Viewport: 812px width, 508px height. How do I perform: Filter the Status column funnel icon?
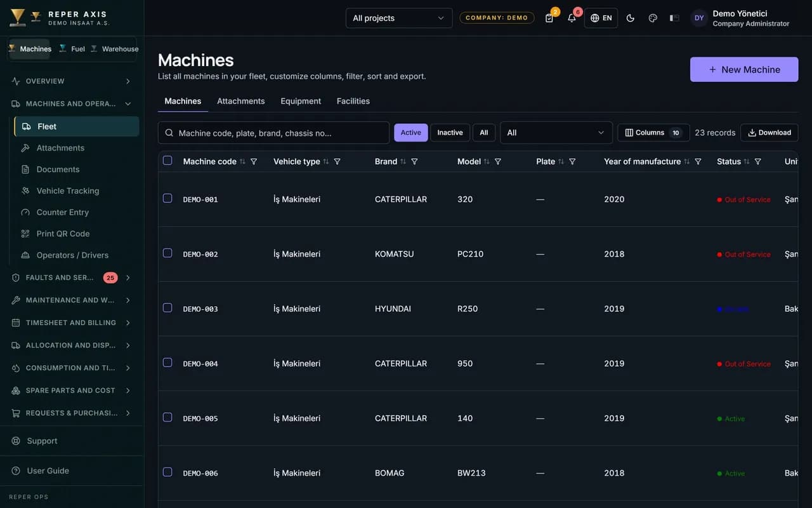(x=757, y=161)
